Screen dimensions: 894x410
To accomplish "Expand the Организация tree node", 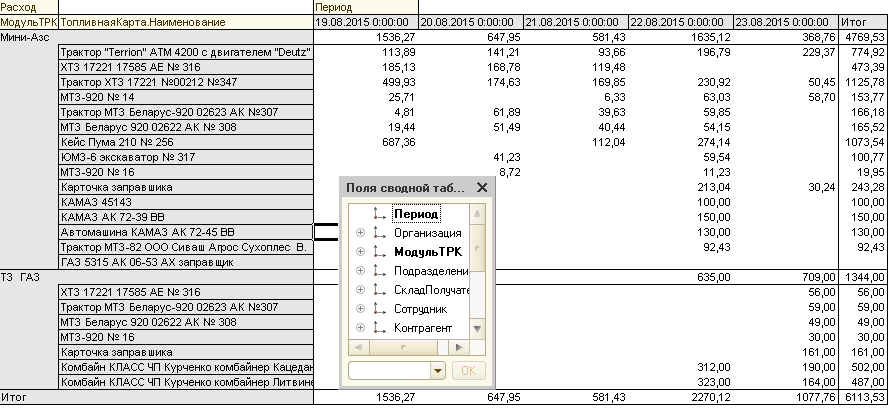I will pos(359,233).
